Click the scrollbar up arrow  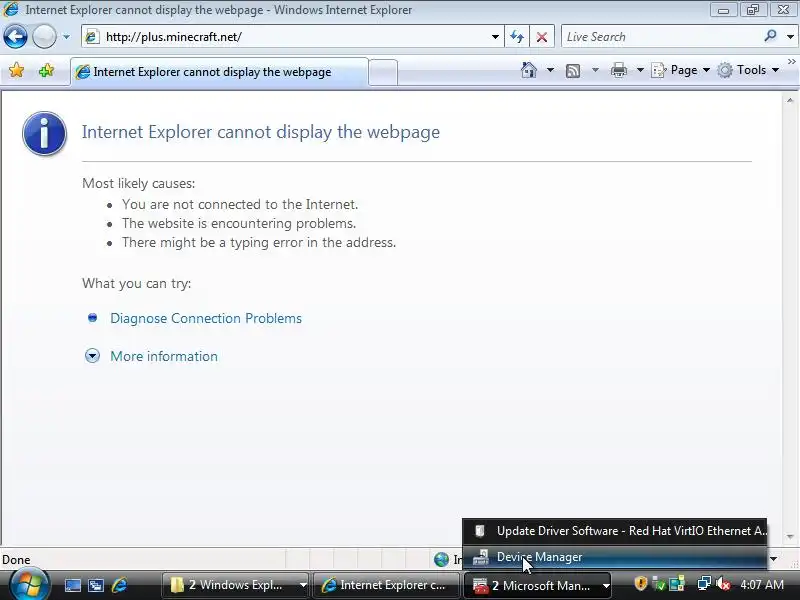click(790, 101)
